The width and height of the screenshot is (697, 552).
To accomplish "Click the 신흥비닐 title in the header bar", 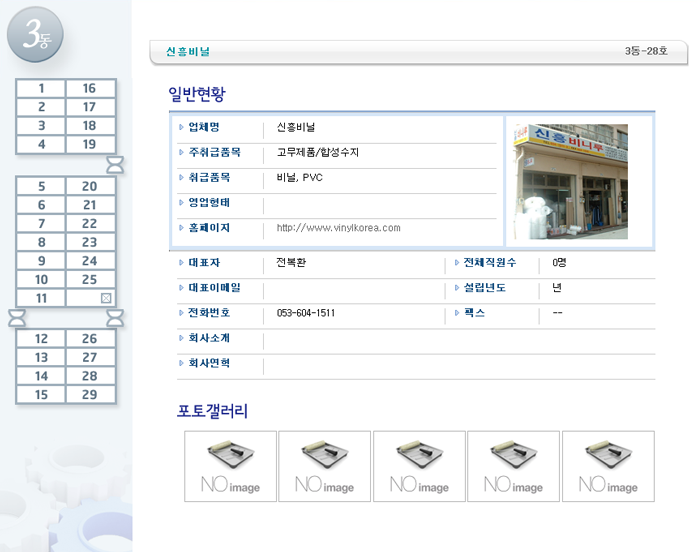I will coord(188,52).
